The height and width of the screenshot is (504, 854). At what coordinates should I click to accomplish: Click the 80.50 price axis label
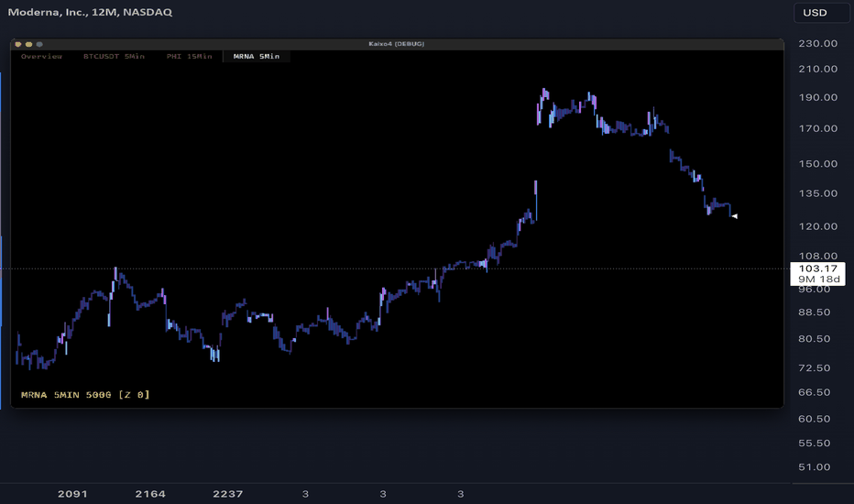[815, 338]
